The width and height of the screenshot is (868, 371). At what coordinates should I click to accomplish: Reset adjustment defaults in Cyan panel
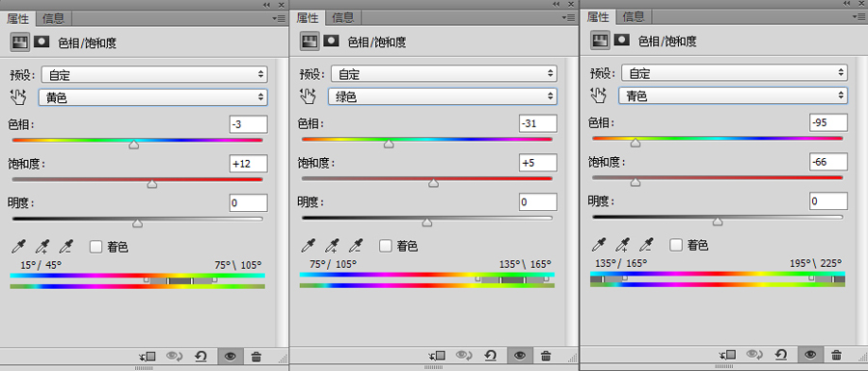click(x=781, y=355)
